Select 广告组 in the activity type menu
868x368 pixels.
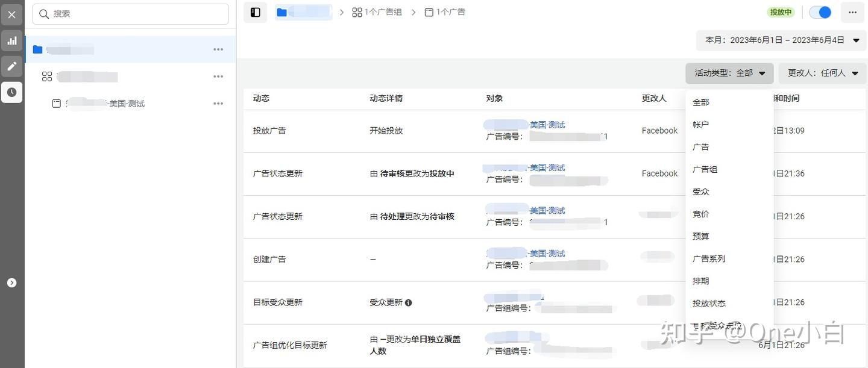click(705, 169)
